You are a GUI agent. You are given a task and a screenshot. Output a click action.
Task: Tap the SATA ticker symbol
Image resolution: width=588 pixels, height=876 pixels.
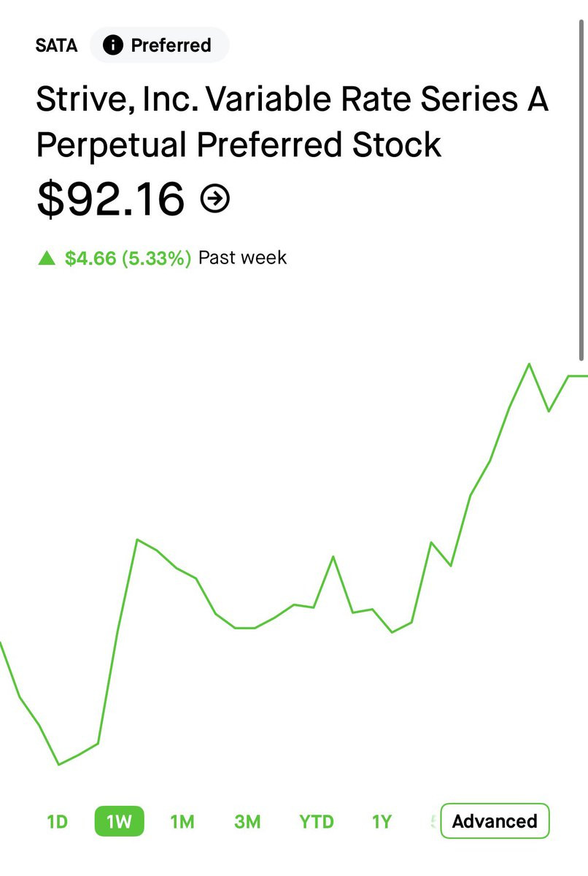tap(56, 46)
